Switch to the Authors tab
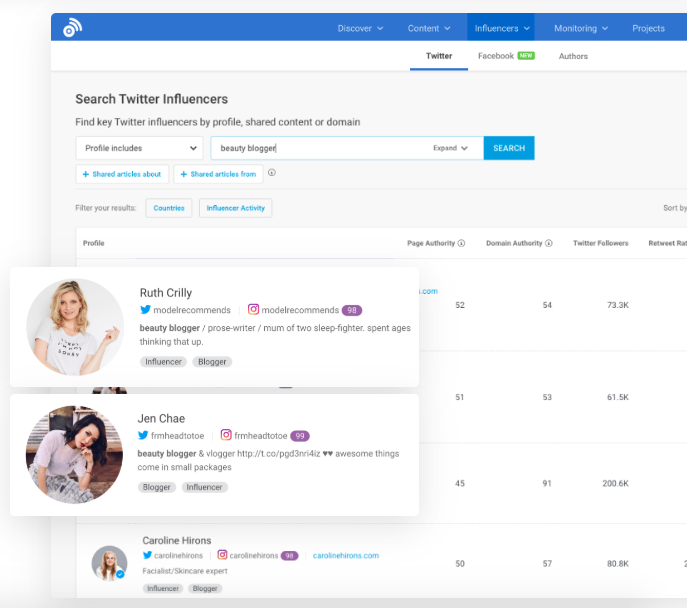Viewport: 687px width, 608px height. (x=573, y=56)
